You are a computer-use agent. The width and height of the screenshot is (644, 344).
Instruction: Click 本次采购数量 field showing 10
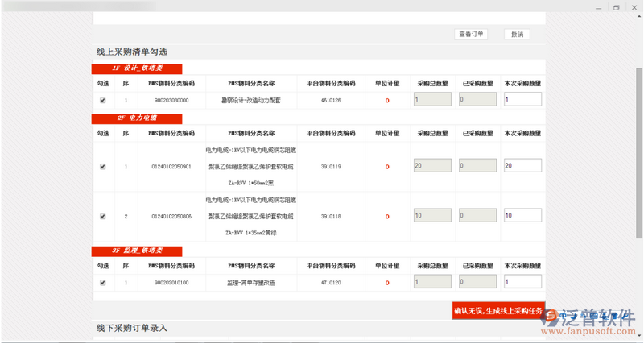point(522,216)
